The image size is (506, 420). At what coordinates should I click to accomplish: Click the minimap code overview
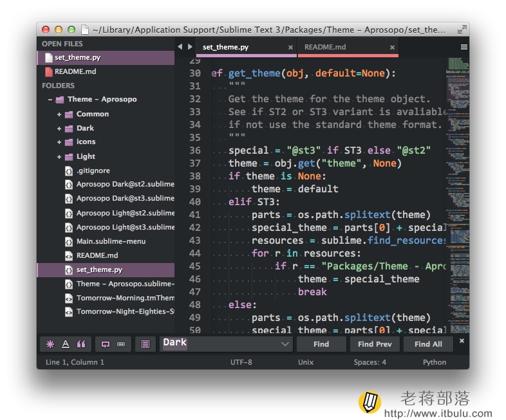(x=458, y=196)
